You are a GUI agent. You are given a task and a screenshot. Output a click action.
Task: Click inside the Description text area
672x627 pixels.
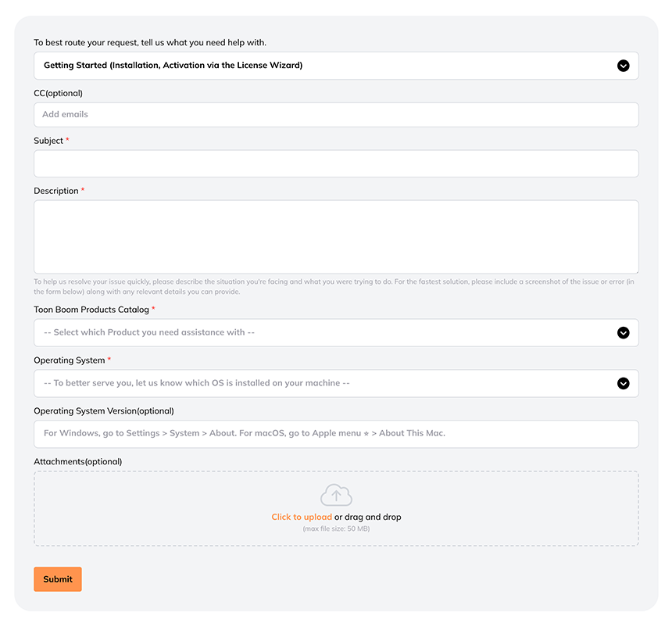coord(337,237)
